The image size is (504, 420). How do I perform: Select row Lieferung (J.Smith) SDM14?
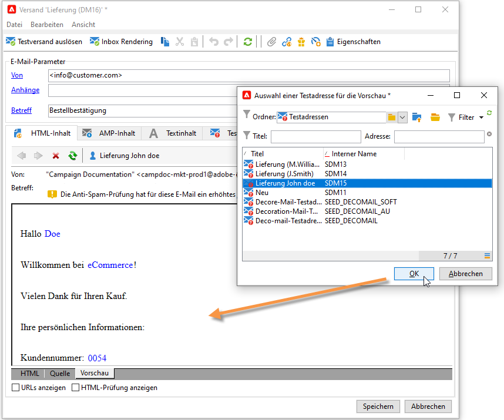click(x=367, y=174)
